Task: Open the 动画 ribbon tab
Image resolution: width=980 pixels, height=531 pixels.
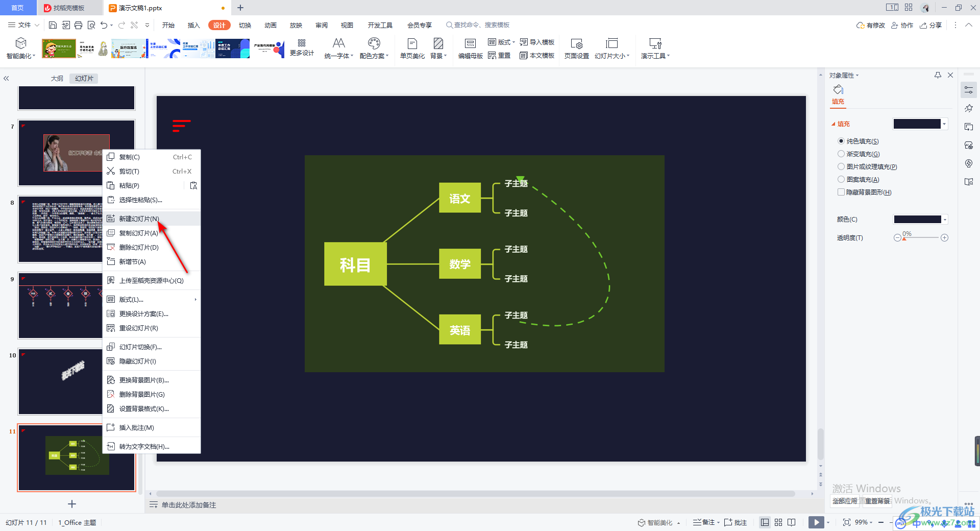Action: pyautogui.click(x=271, y=25)
